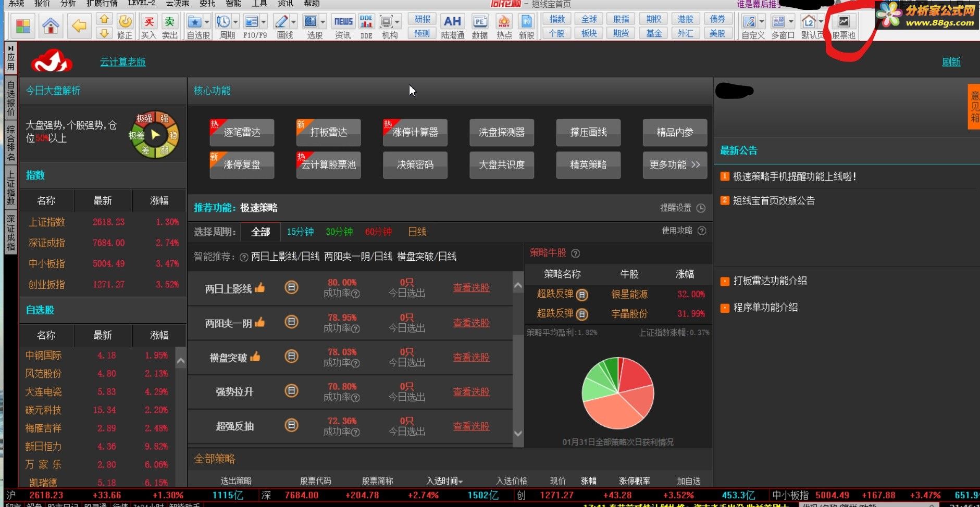Expand the 自定义 dropdown arrow
The width and height of the screenshot is (980, 507).
(x=762, y=22)
